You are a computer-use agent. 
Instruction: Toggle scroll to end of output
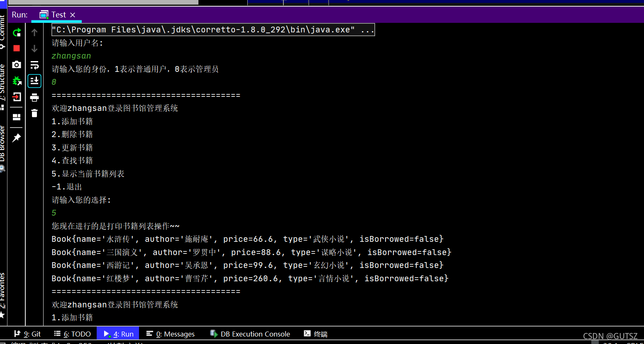(x=34, y=81)
